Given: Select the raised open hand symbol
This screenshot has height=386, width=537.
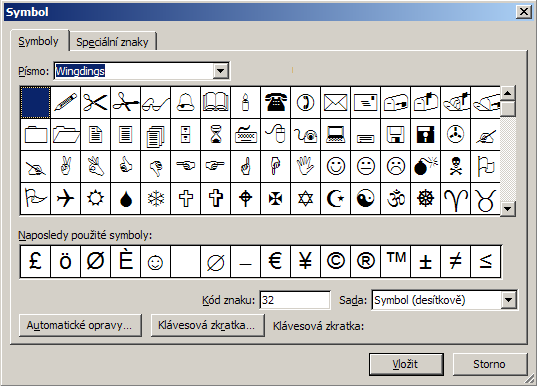Looking at the screenshot, I should [x=305, y=166].
